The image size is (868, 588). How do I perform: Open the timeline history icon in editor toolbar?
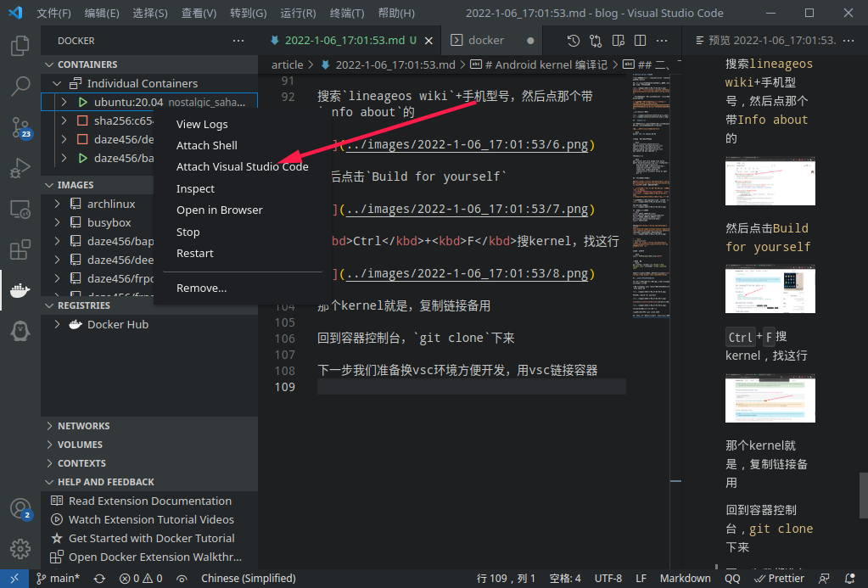[x=574, y=40]
